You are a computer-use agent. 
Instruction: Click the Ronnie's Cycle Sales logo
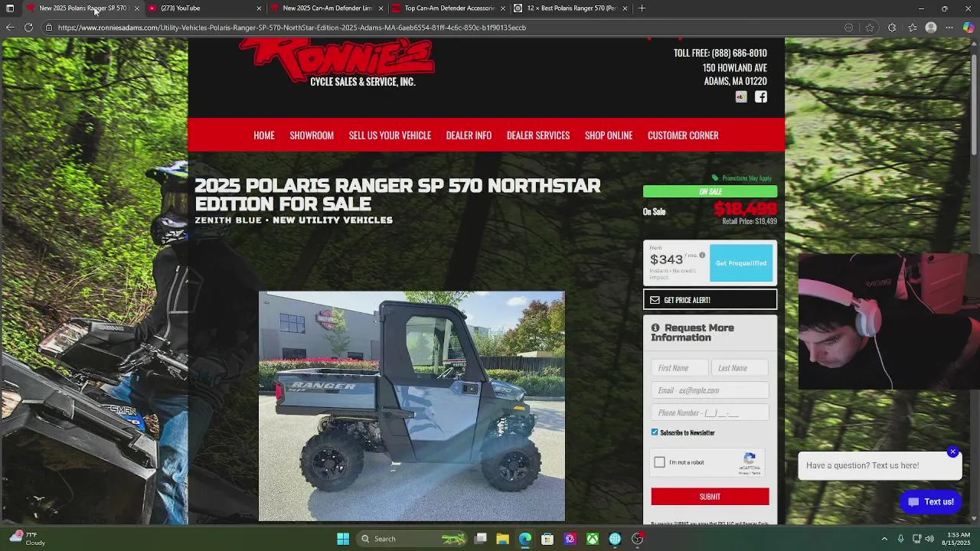point(337,63)
